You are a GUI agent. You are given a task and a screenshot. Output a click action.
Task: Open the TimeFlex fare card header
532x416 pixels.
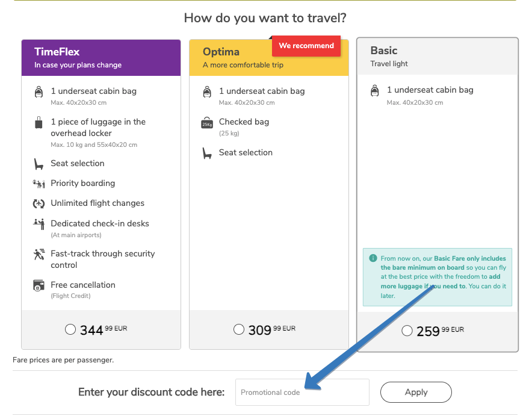[x=101, y=57]
